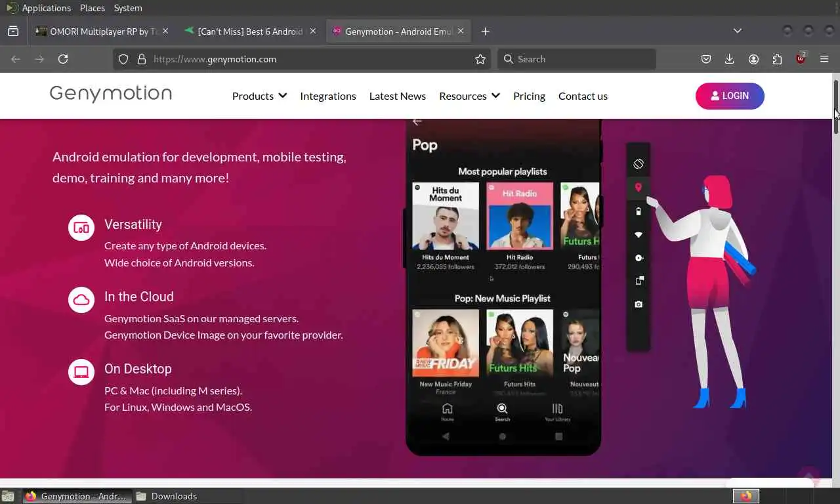Reload the page in Firefox
The height and width of the screenshot is (504, 840).
pyautogui.click(x=63, y=59)
